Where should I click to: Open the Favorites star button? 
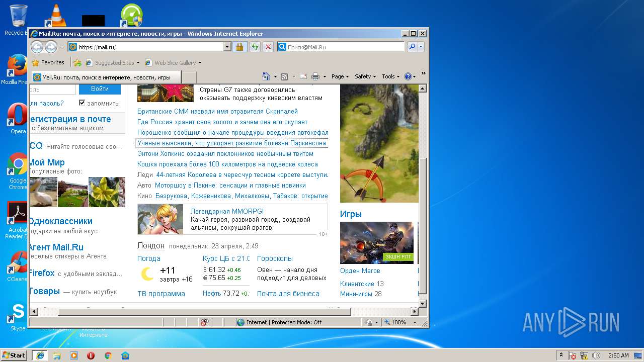click(x=48, y=63)
